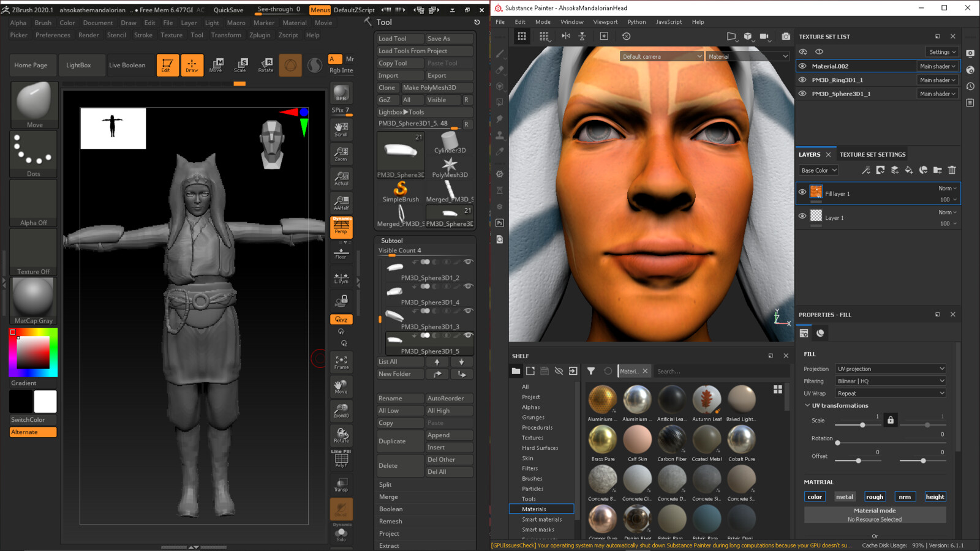
Task: Select the Rotate transform icon in ZBrush
Action: point(266,65)
